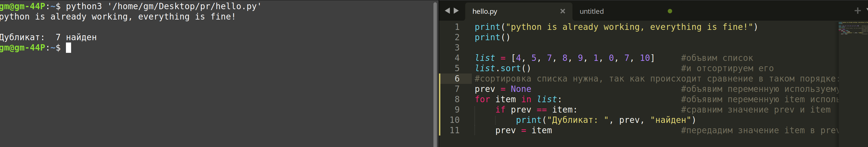Image resolution: width=868 pixels, height=147 pixels.
Task: Click 'if prev == item:' line
Action: click(536, 110)
